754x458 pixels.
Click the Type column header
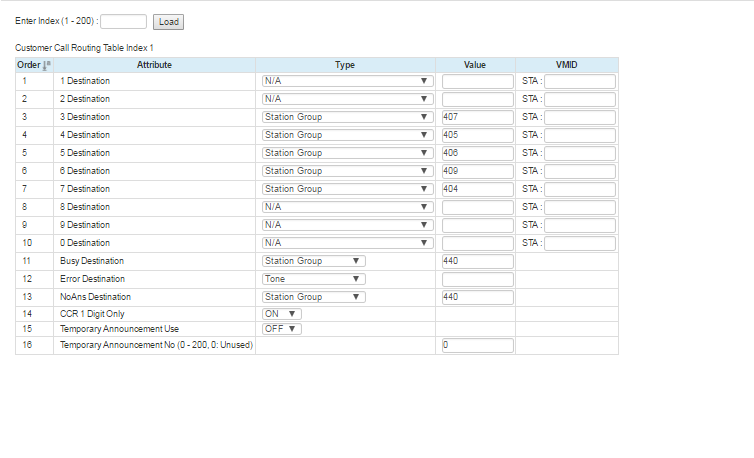click(345, 65)
